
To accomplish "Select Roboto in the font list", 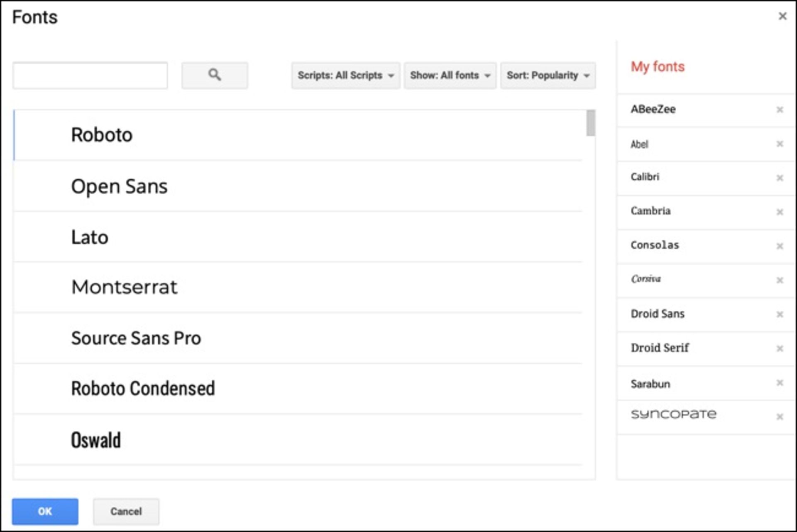I will (x=102, y=135).
